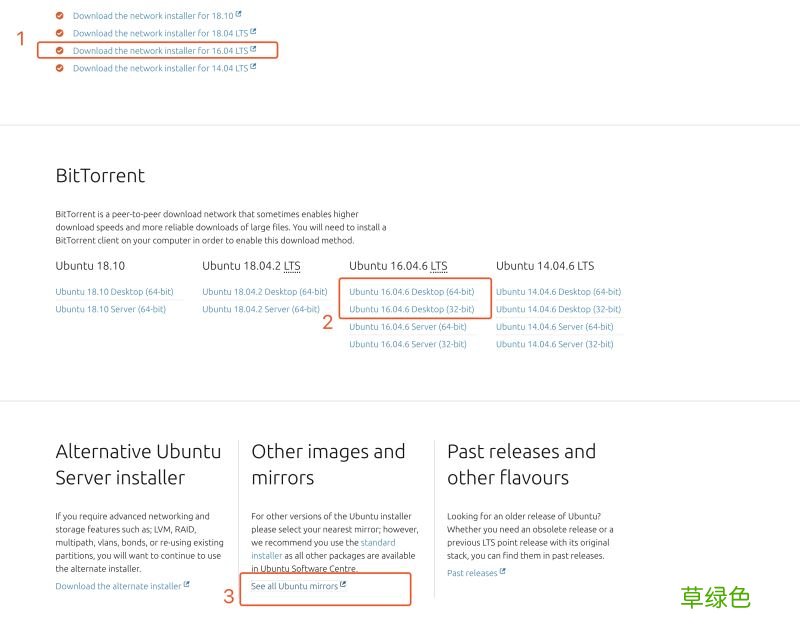Viewport: 800px width, 631px height.
Task: Select the Ubuntu 16.04.6 Desktop (32-bit) link
Action: [411, 309]
